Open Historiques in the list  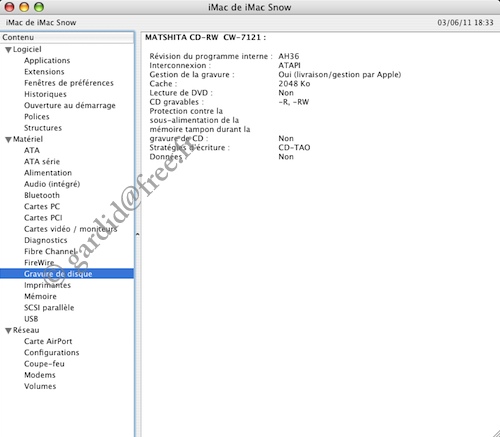[45, 94]
